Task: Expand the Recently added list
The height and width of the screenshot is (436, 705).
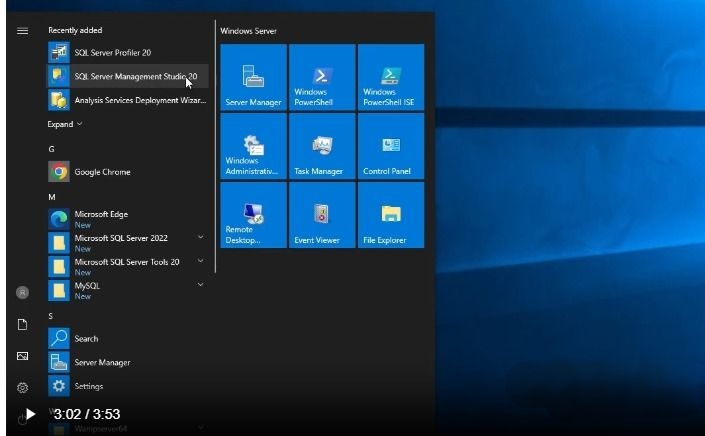Action: pos(65,124)
